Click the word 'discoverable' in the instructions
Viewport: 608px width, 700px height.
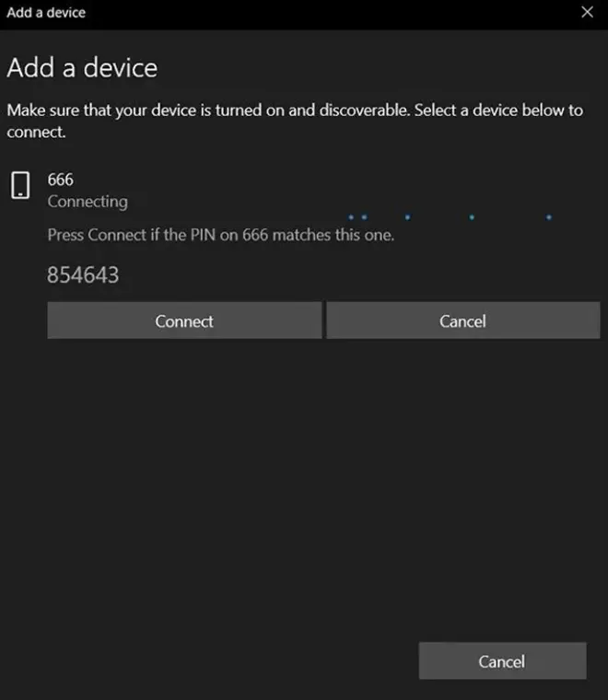[x=364, y=111]
